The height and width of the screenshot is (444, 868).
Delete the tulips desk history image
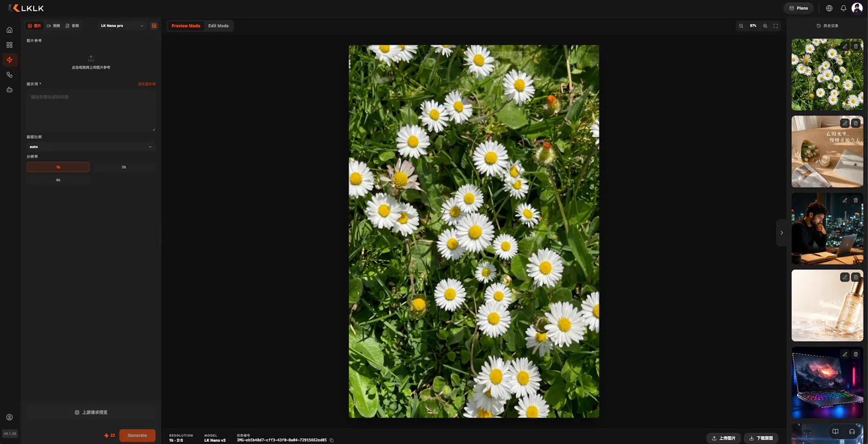point(856,123)
